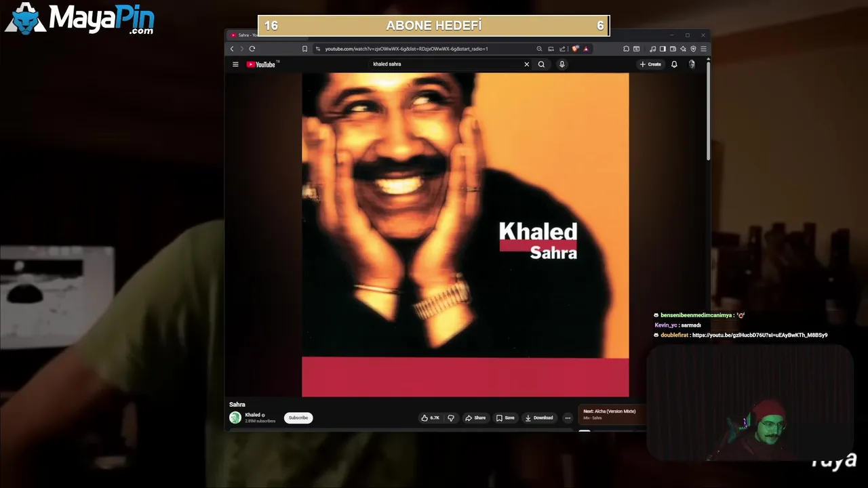868x488 pixels.
Task: Click the youtube.com URL address field
Action: (406, 49)
